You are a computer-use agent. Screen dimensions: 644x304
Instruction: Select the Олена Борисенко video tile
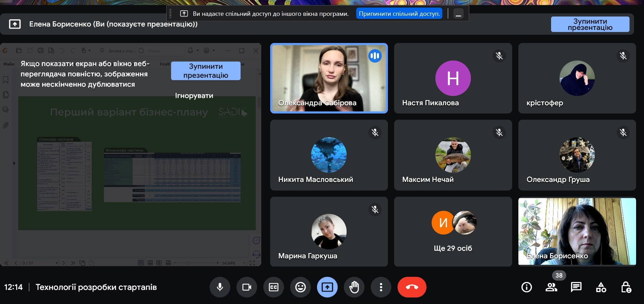point(577,231)
